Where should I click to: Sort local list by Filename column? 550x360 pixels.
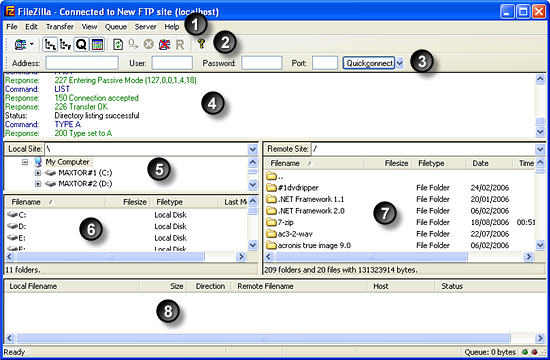coord(55,202)
